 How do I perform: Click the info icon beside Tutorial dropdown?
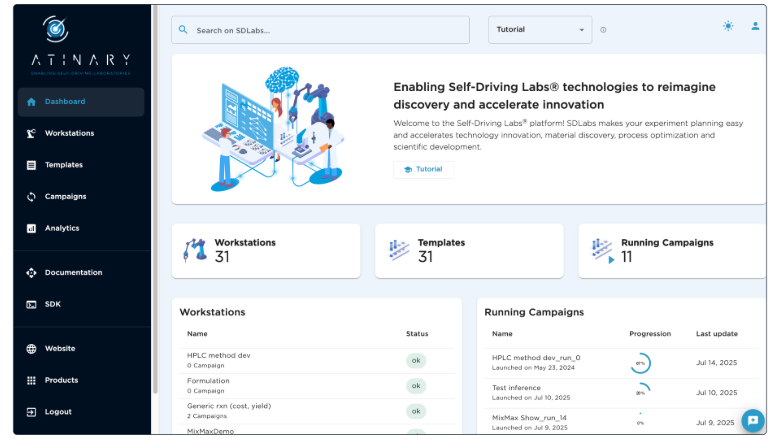[x=603, y=30]
